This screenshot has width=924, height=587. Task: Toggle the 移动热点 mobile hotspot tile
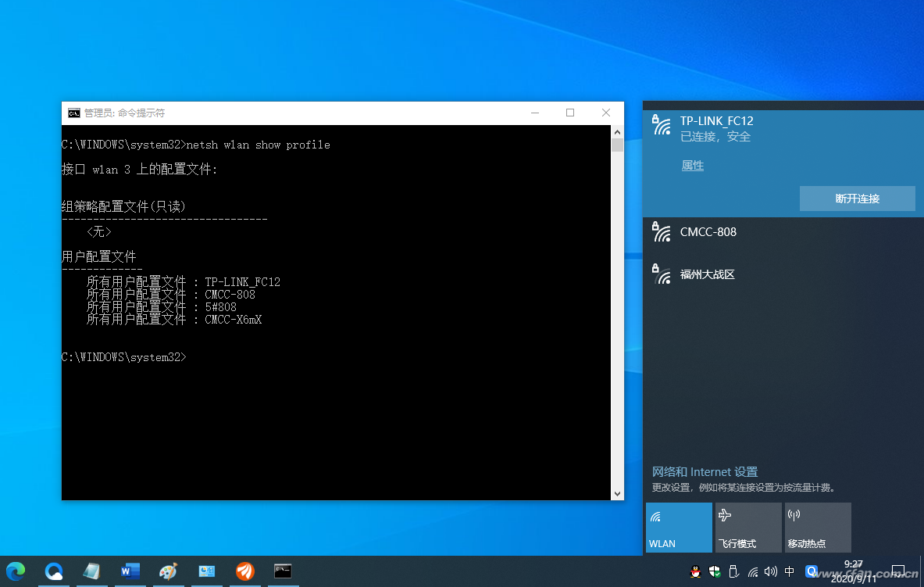(818, 528)
